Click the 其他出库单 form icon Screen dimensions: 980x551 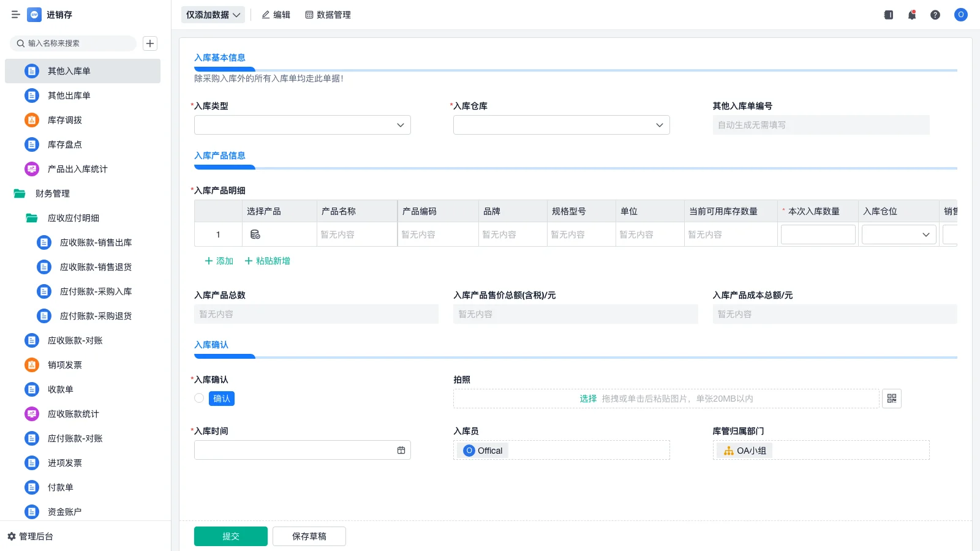[32, 96]
